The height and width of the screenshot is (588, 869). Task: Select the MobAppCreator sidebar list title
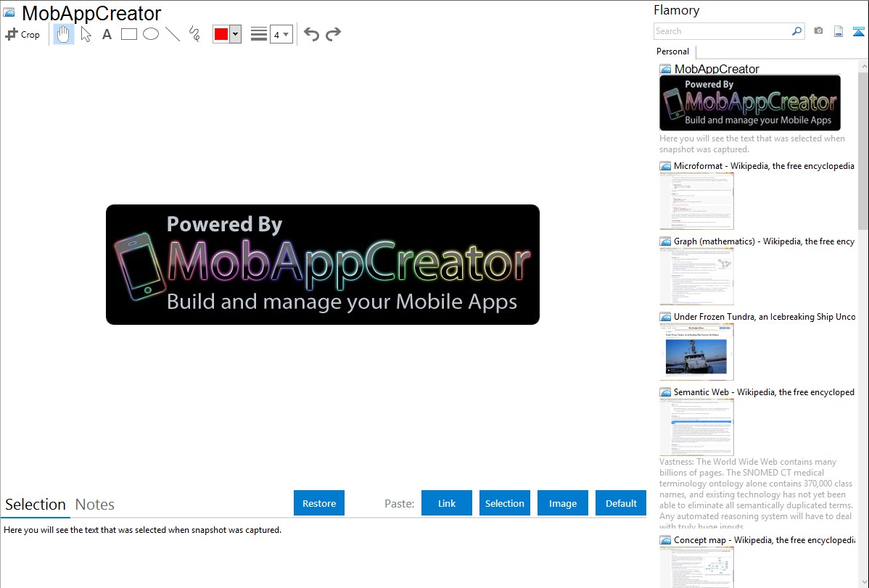(x=717, y=69)
